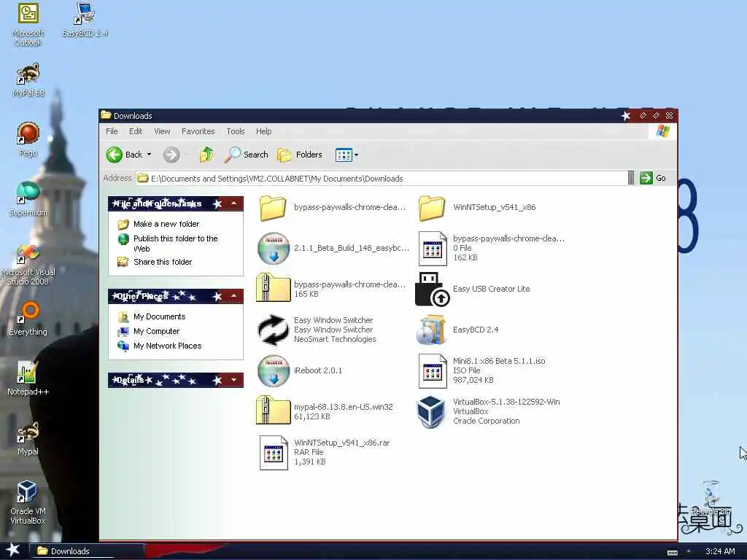Open the View menu

tap(162, 131)
